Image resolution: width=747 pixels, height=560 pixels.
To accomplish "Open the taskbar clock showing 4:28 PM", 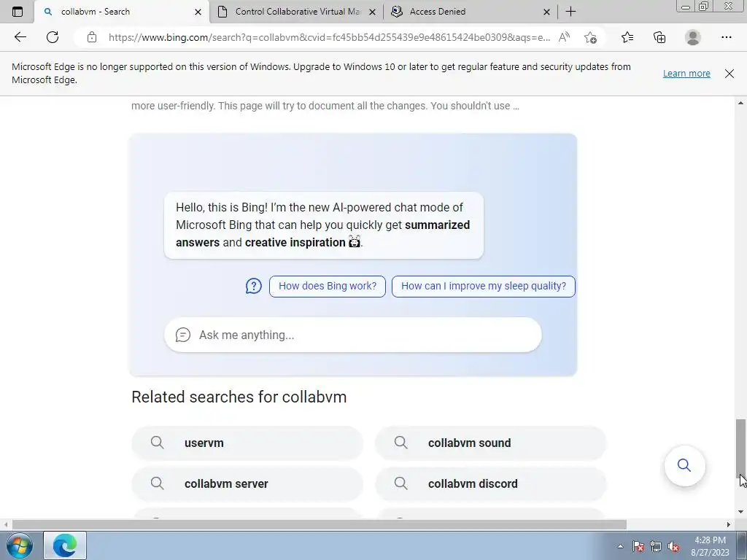I will 710,546.
